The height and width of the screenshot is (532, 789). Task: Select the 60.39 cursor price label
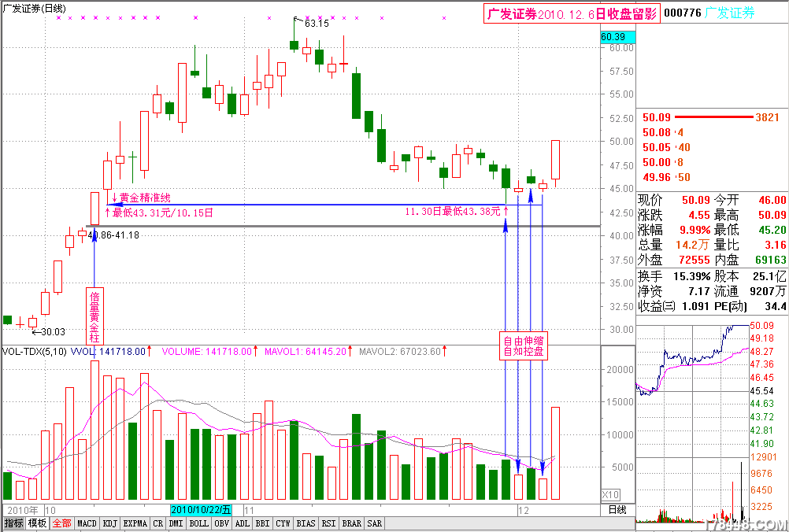coord(618,37)
